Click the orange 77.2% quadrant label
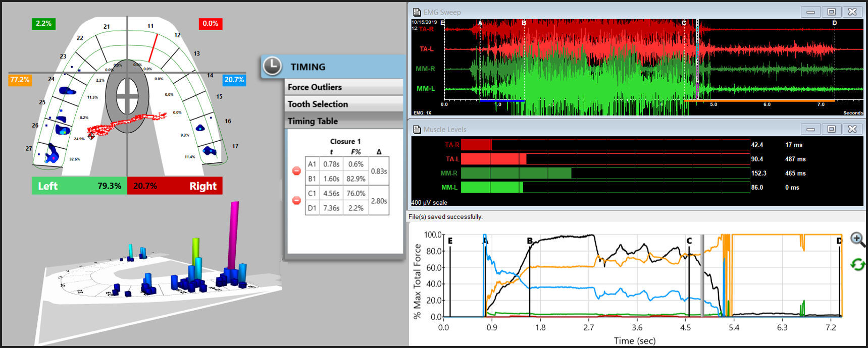Viewport: 868px width, 348px height. point(20,80)
